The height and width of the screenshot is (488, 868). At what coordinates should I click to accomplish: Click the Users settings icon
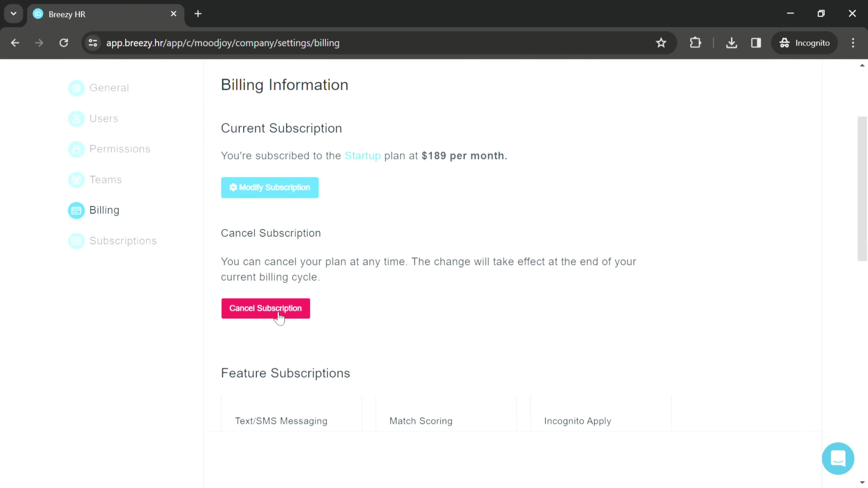pyautogui.click(x=76, y=118)
